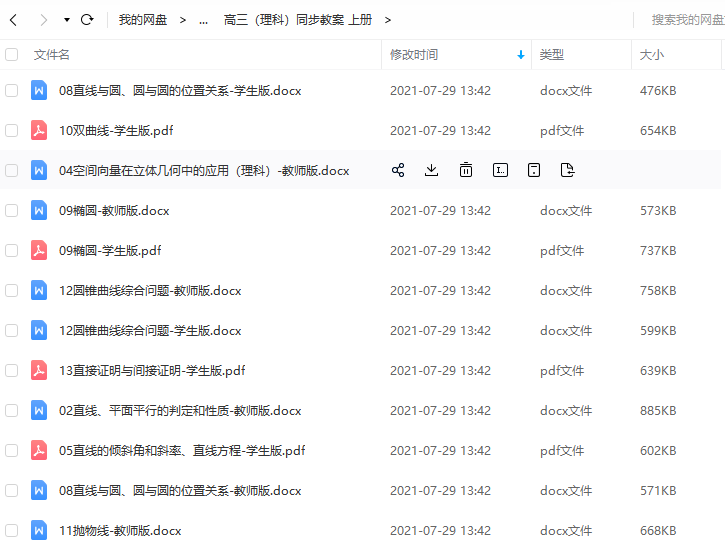Go to 我的网盘 in breadcrumb
Viewport: 725px width, 551px height.
coord(143,20)
